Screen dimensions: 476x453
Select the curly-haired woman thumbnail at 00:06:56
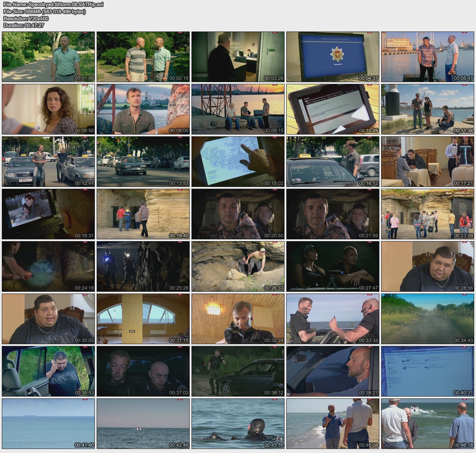pos(48,109)
